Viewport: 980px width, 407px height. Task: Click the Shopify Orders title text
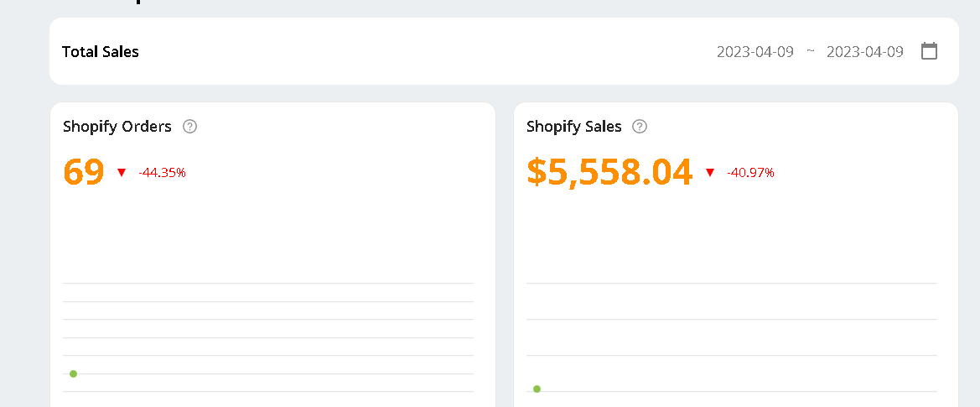click(117, 127)
